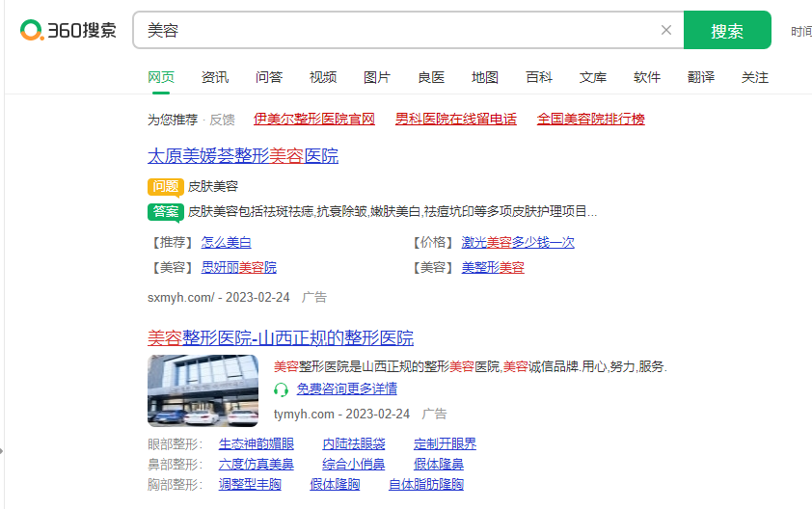Clear the search box with X icon

pos(666,30)
